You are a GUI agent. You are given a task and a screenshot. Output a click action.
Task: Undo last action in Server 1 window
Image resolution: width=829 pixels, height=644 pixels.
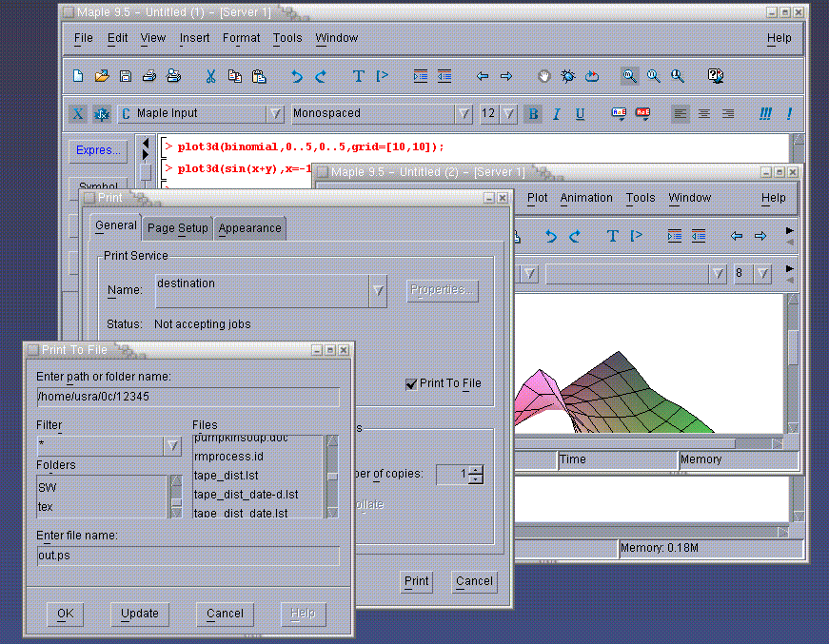(297, 77)
